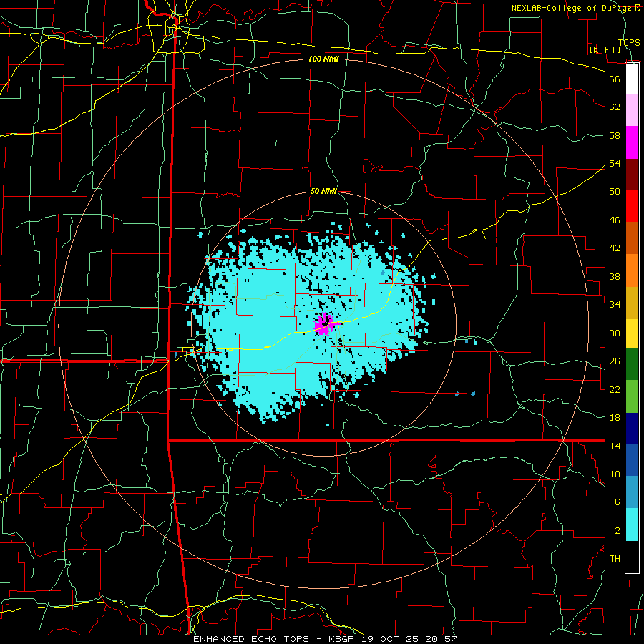Click the 30 scale label
Image resolution: width=644 pixels, height=644 pixels.
click(615, 333)
